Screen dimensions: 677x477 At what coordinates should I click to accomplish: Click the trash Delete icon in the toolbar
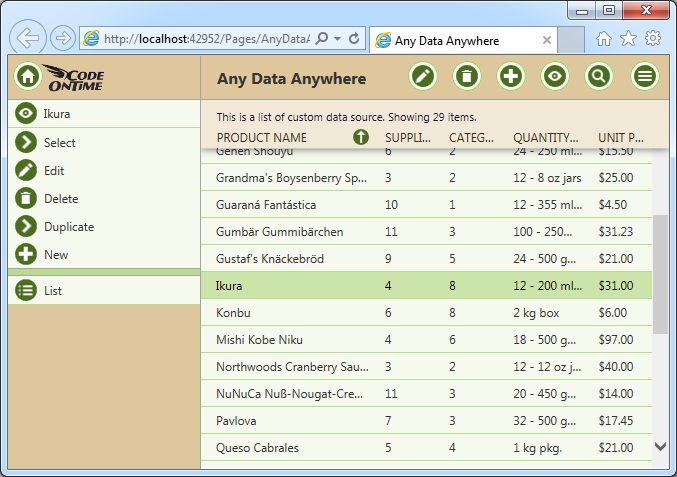(x=467, y=76)
